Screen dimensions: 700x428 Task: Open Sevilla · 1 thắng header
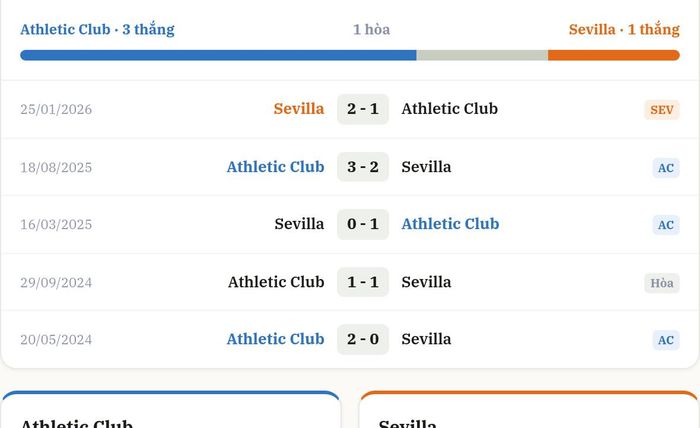tap(624, 29)
